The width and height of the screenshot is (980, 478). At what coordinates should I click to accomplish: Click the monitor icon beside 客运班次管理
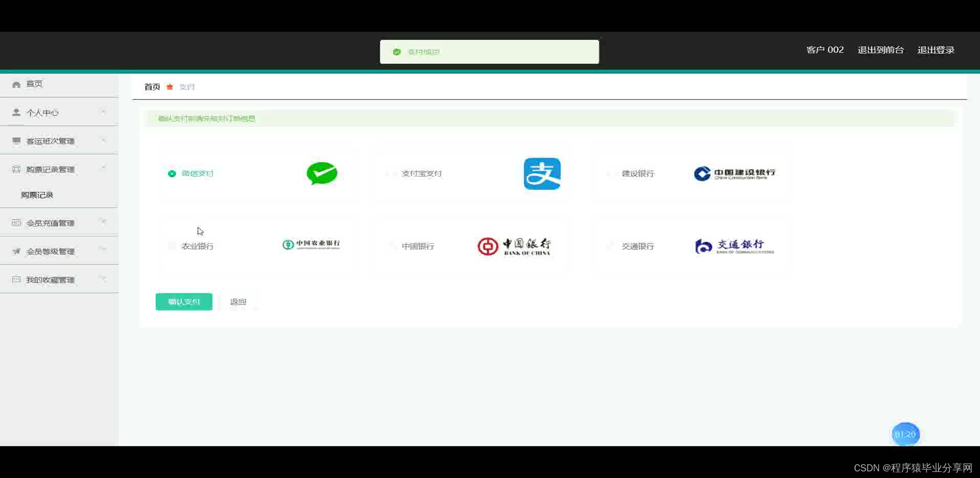tap(16, 141)
